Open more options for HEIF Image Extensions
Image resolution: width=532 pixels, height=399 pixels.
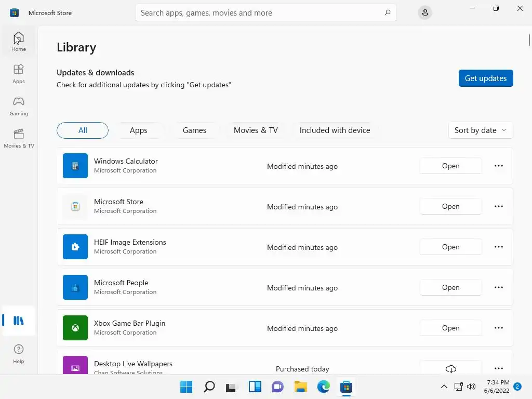(498, 247)
